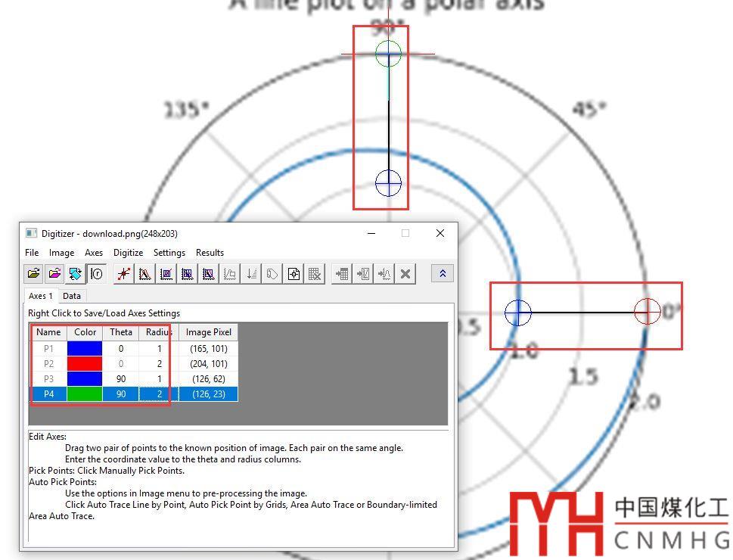Click the arrow-to-table worksheet icon
733x560 pixels.
click(342, 274)
